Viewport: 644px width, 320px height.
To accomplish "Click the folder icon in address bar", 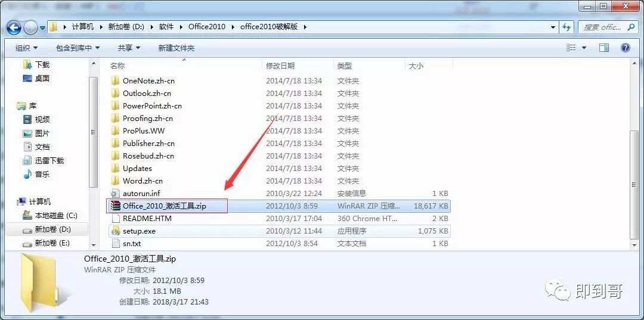I will (54, 27).
